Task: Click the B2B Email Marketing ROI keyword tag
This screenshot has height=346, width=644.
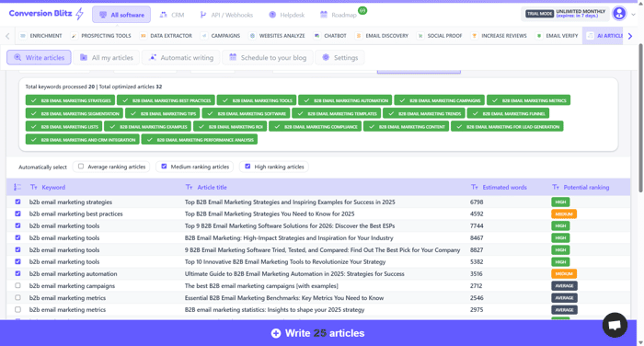Action: point(230,127)
